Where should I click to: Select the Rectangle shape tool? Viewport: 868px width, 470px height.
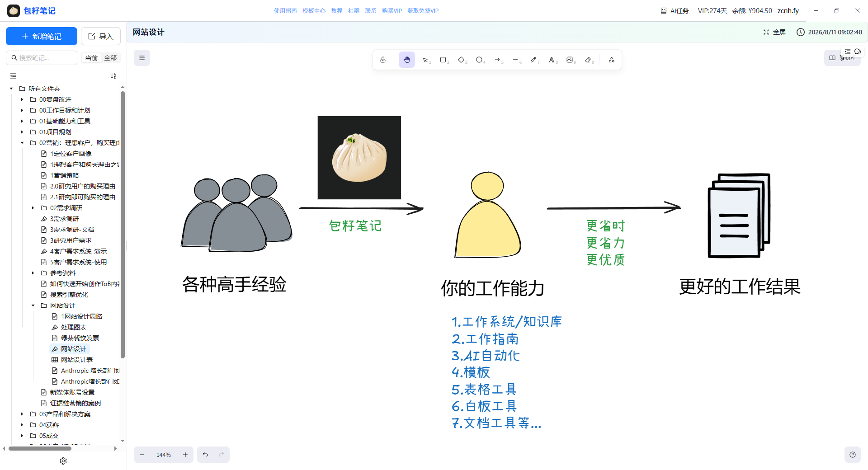point(443,60)
